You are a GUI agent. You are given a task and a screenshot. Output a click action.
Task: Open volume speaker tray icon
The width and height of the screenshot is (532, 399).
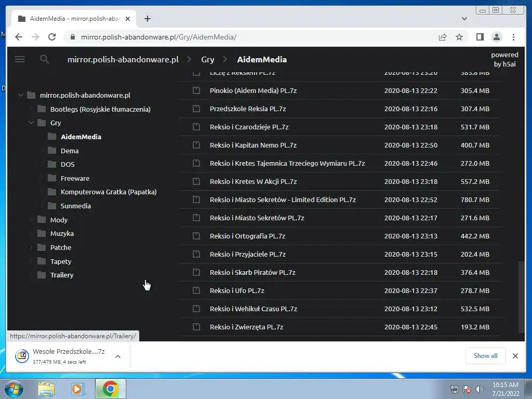(x=480, y=389)
